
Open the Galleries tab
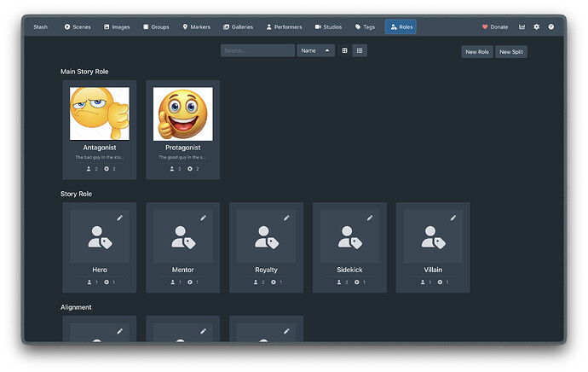(238, 27)
